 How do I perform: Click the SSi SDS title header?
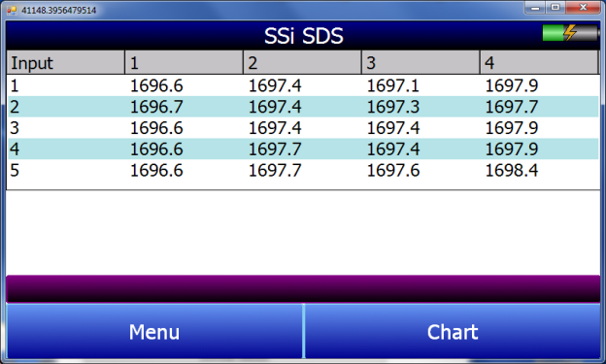coord(303,36)
